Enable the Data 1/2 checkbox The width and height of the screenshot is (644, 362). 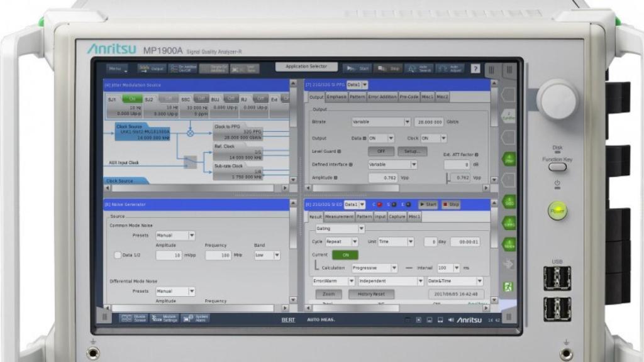[118, 256]
